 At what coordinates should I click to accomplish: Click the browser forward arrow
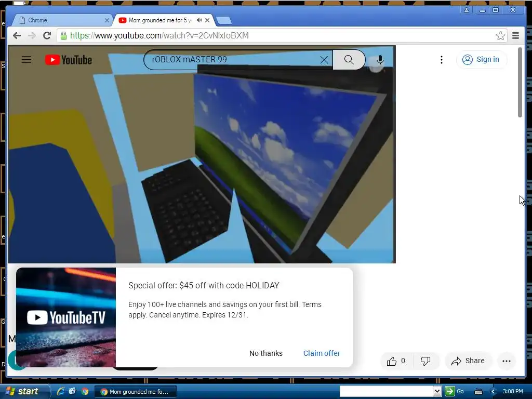32,36
